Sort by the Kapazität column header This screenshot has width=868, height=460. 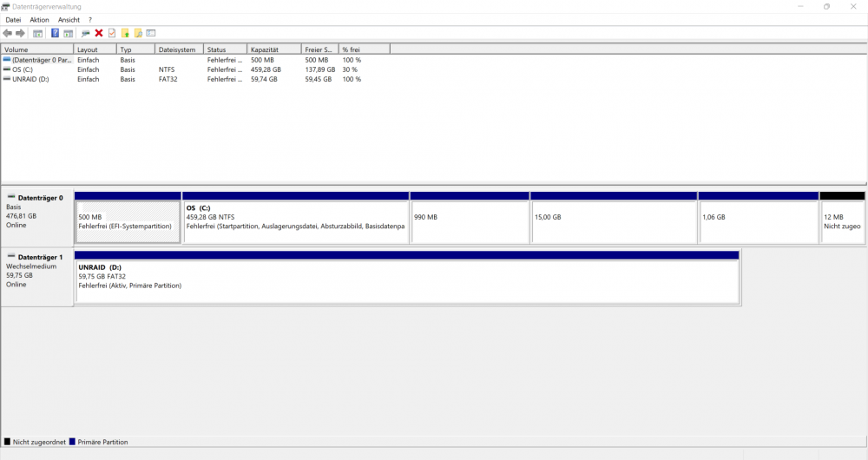274,49
